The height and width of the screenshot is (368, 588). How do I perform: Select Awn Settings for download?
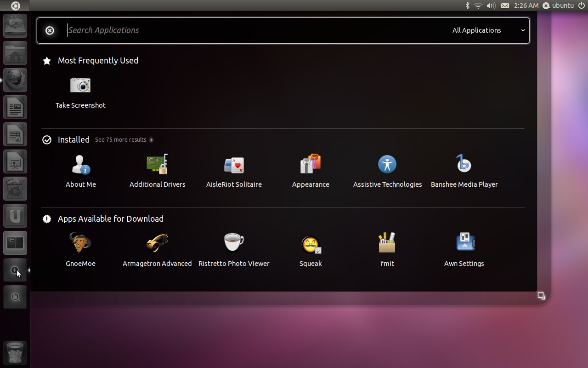tap(464, 250)
